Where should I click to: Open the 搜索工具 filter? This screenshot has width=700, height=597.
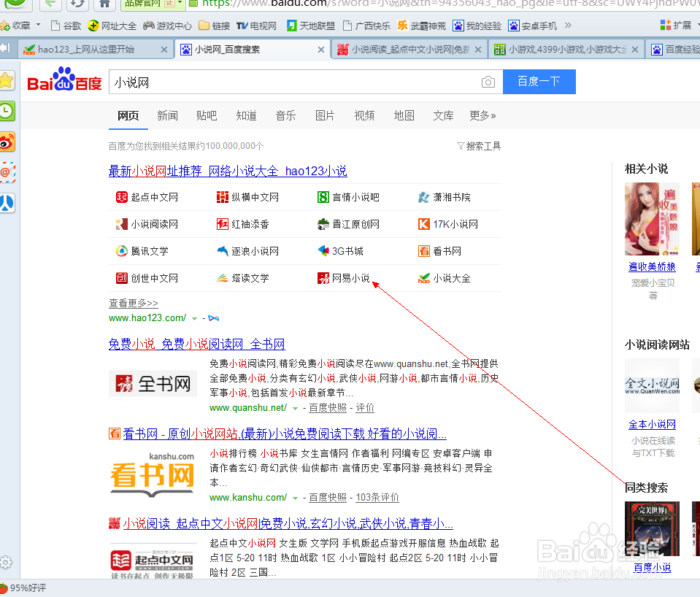pyautogui.click(x=479, y=146)
